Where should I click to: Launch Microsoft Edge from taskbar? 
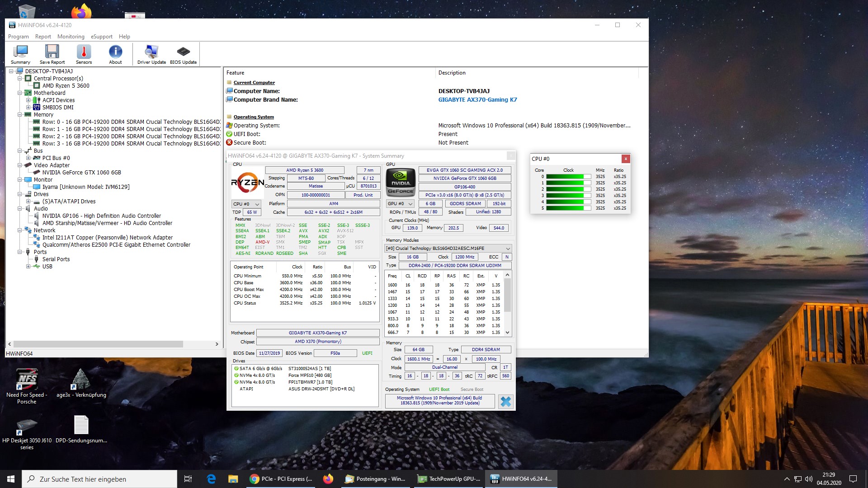pos(211,479)
